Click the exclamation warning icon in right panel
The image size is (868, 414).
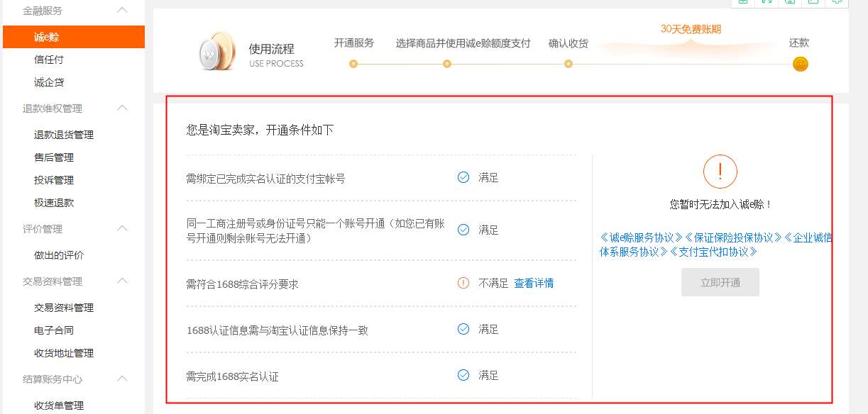[720, 171]
